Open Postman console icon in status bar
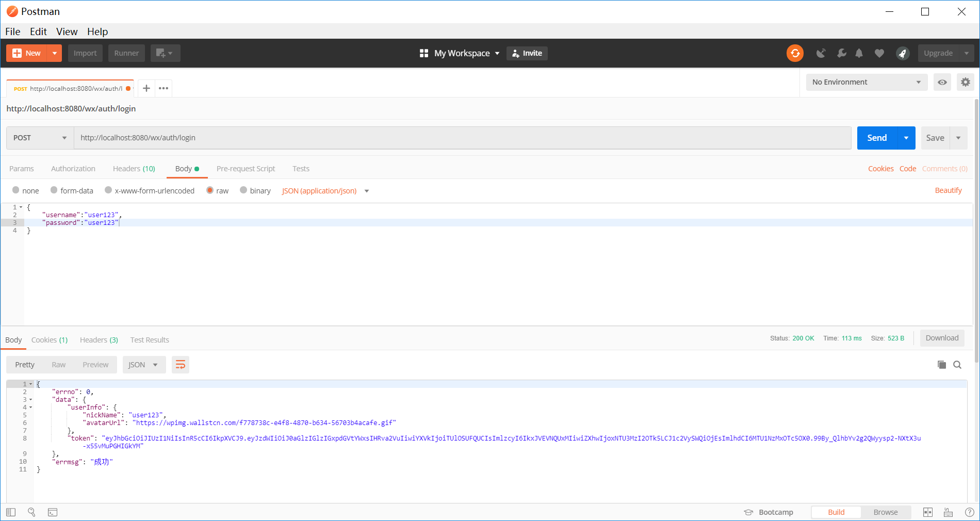Viewport: 980px width, 521px height. pyautogui.click(x=53, y=512)
